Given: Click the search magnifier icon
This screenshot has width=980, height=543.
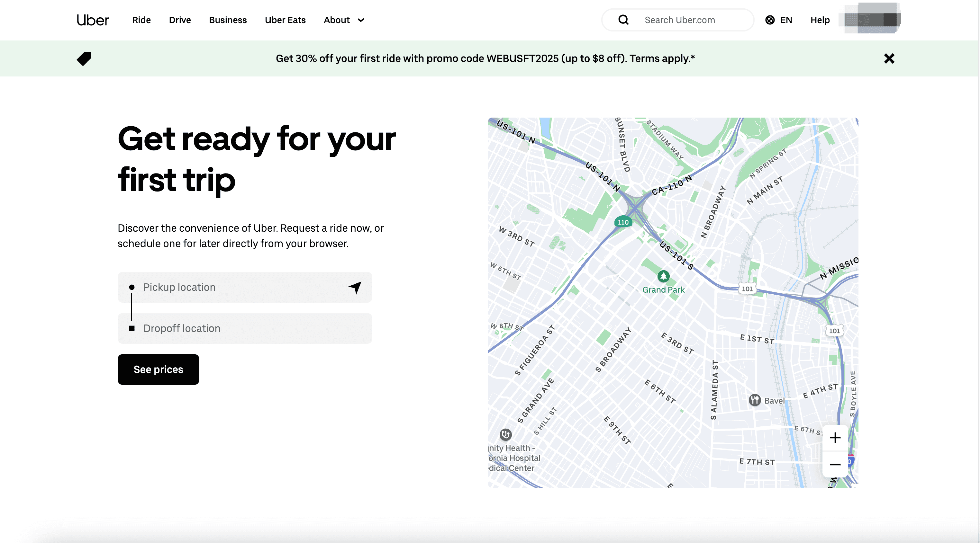Looking at the screenshot, I should tap(623, 20).
